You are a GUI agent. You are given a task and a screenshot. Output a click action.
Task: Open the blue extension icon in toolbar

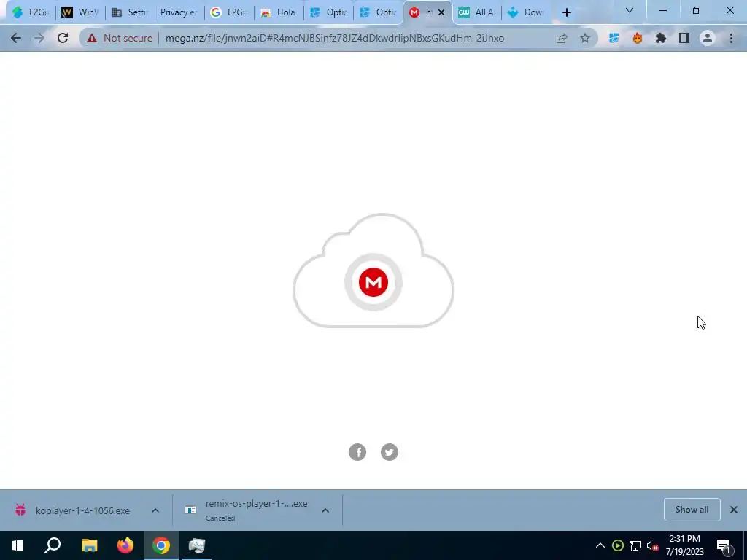click(614, 38)
